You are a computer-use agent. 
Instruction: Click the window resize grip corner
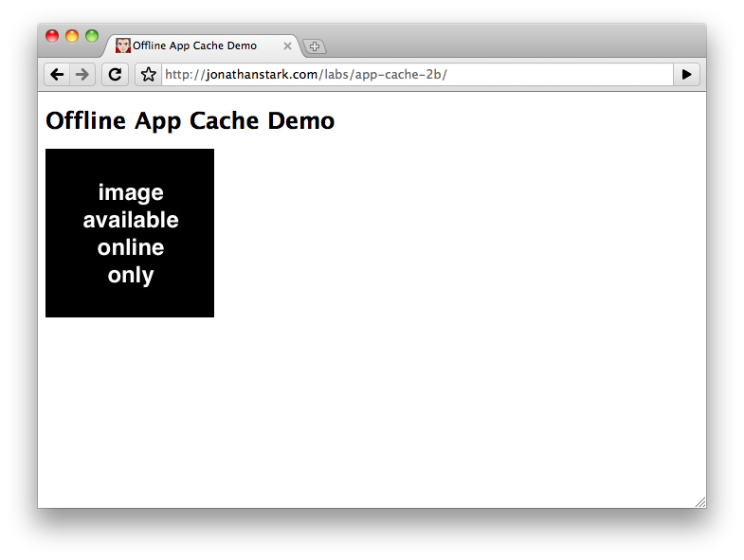click(699, 502)
